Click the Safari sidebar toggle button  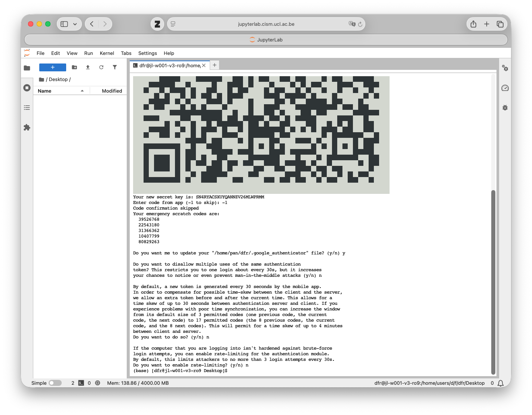click(64, 24)
